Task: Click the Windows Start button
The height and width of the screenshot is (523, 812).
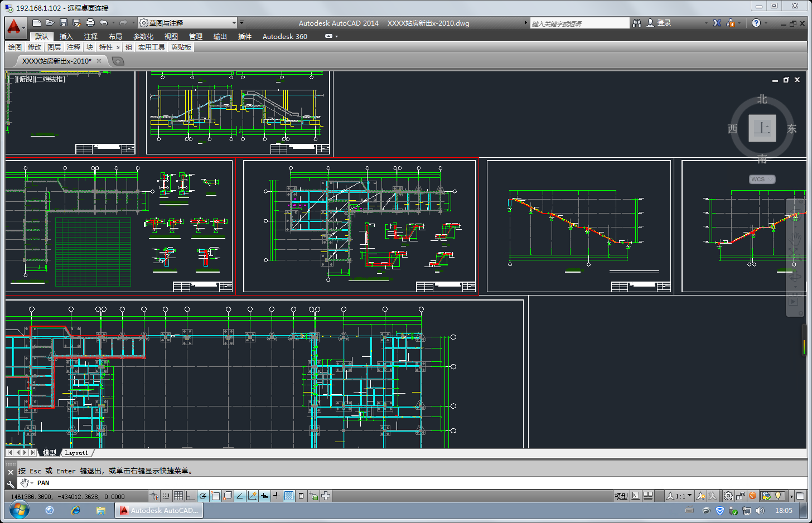Action: pos(19,510)
